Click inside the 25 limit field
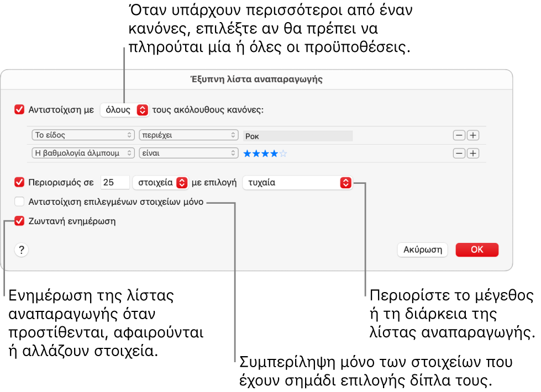 114,183
